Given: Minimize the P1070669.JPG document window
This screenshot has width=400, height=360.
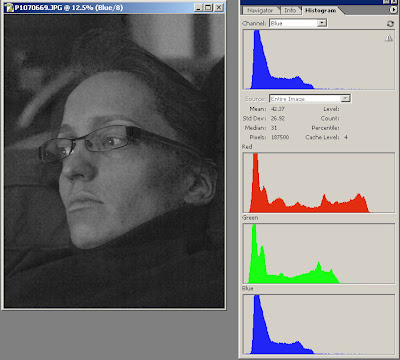Looking at the screenshot, I should click(x=198, y=7).
